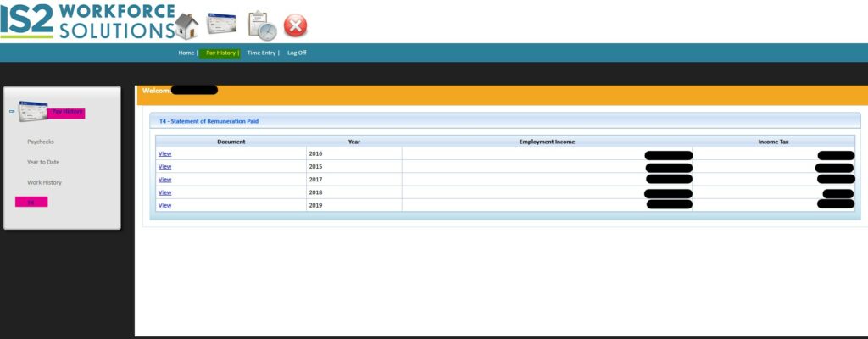The width and height of the screenshot is (868, 339).
Task: View the 2017 T4 document
Action: (x=164, y=180)
